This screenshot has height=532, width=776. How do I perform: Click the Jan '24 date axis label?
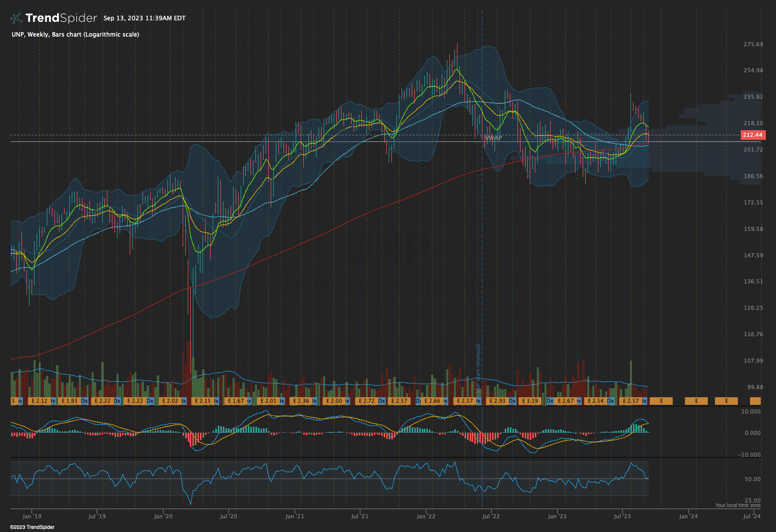[688, 516]
